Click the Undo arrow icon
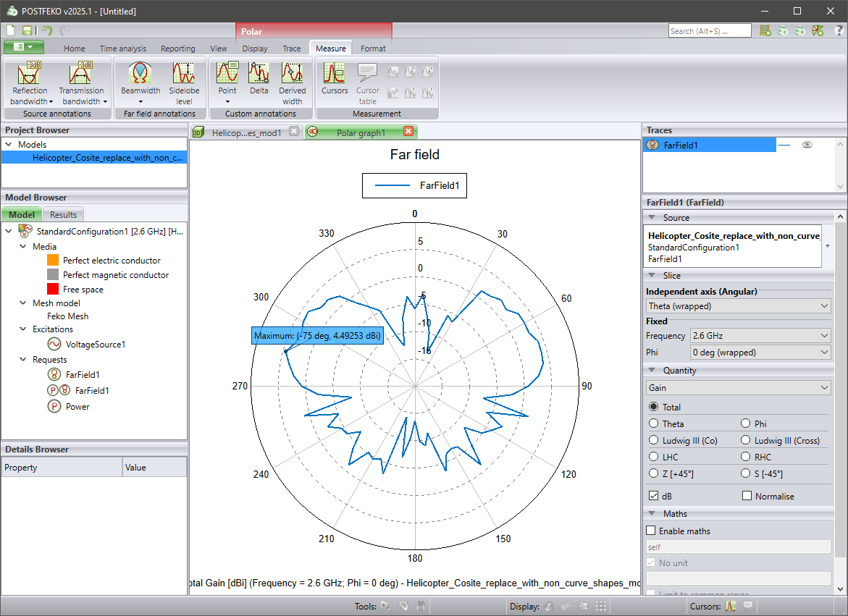This screenshot has height=616, width=848. pyautogui.click(x=48, y=31)
